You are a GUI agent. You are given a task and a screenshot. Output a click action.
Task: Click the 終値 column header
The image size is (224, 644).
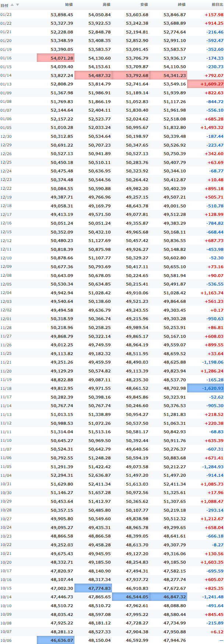(182, 5)
